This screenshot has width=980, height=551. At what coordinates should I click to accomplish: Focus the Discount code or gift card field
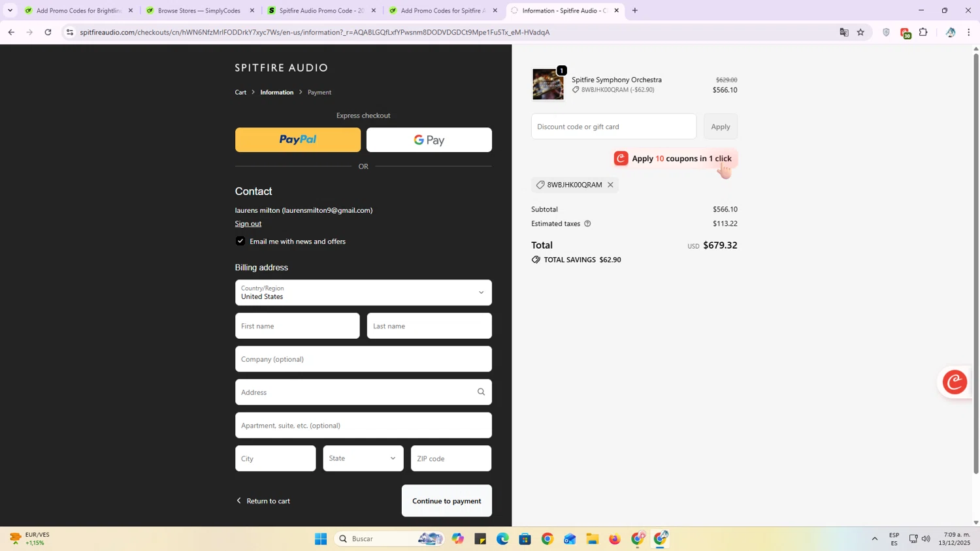pos(613,127)
